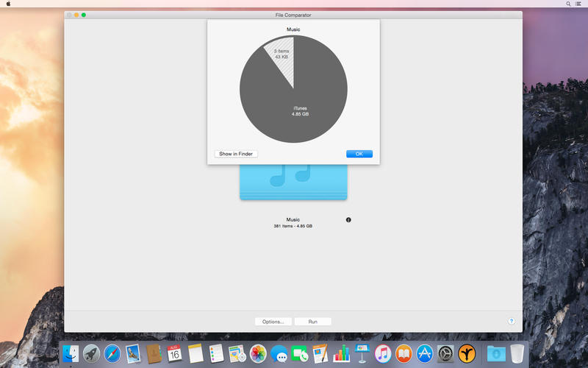
Task: Open the Trash from the Dock
Action: (517, 353)
